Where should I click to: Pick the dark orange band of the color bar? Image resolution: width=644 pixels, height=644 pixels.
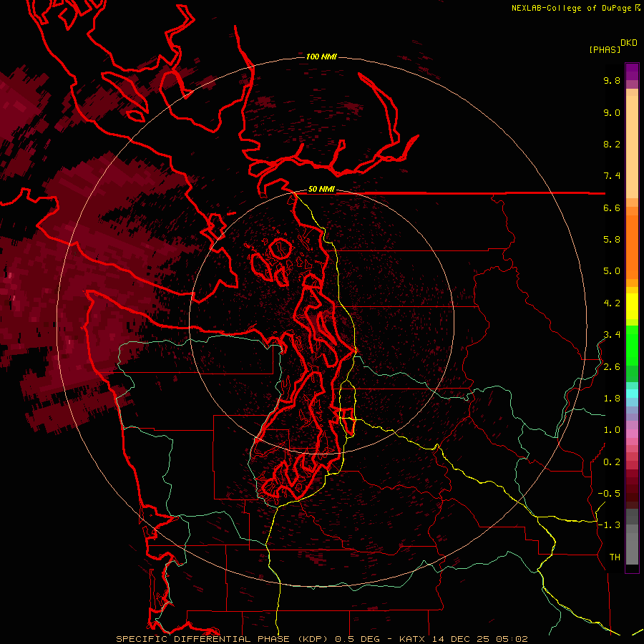(x=632, y=248)
